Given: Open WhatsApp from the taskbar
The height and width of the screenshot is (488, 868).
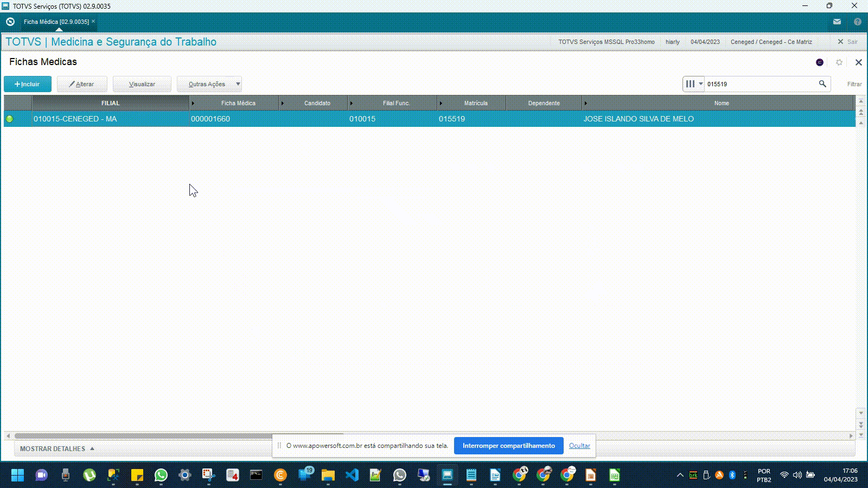Looking at the screenshot, I should 161,476.
